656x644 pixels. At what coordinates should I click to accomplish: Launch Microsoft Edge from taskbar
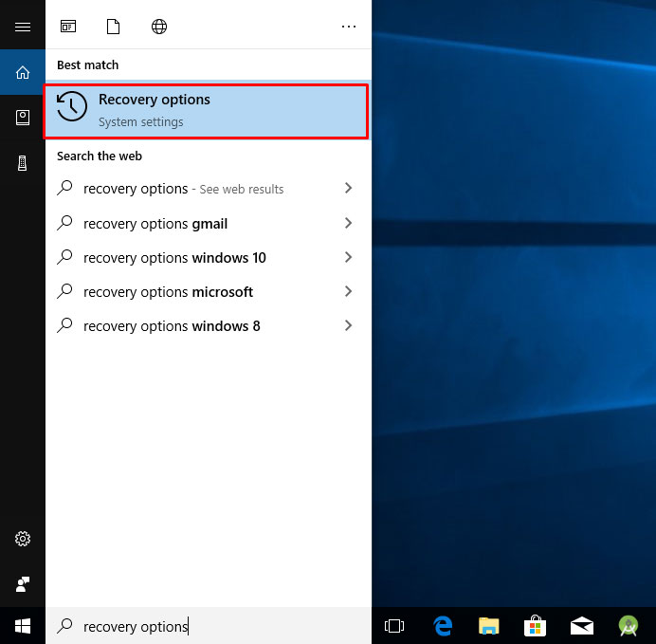[x=443, y=626]
